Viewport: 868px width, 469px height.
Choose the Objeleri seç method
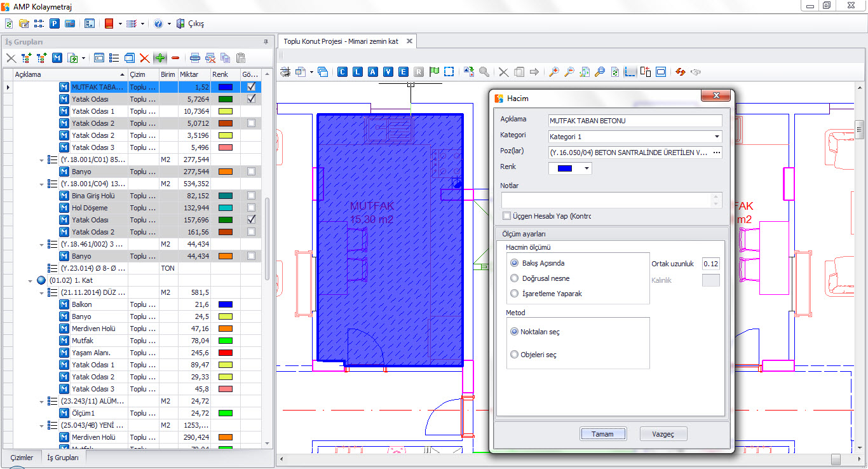(x=515, y=355)
